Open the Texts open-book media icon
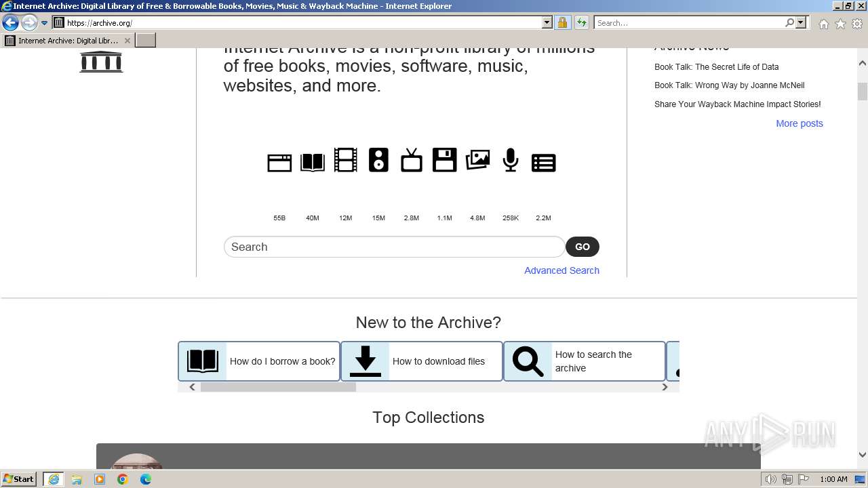This screenshot has width=868, height=488. (313, 162)
